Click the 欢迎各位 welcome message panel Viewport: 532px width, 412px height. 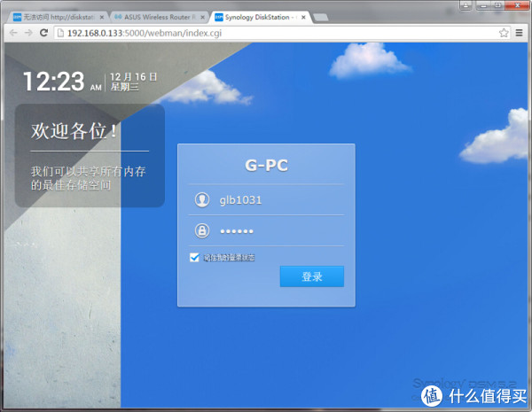click(89, 155)
